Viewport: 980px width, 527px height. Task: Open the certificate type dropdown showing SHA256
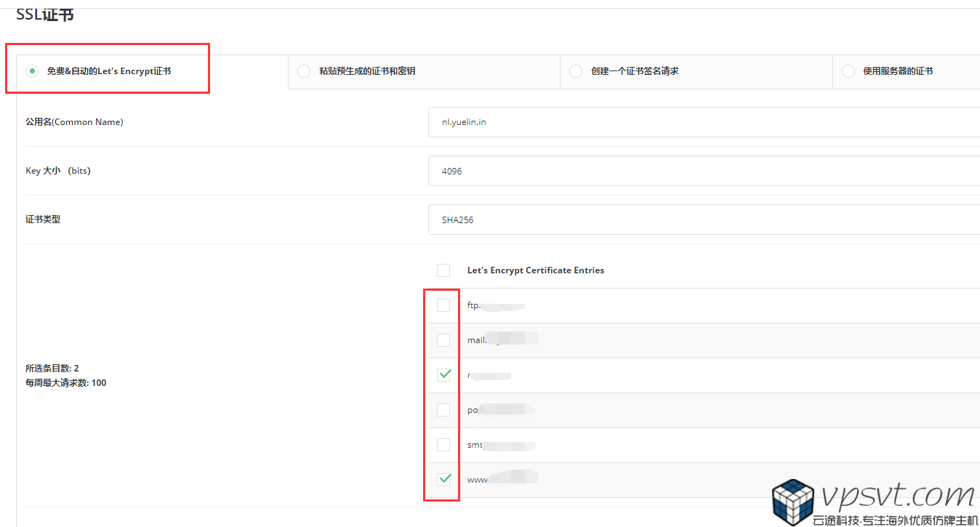point(698,219)
